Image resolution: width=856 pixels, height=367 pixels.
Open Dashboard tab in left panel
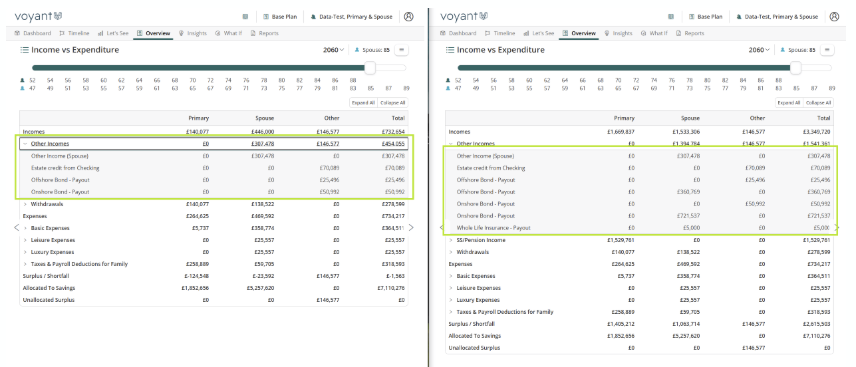[33, 33]
